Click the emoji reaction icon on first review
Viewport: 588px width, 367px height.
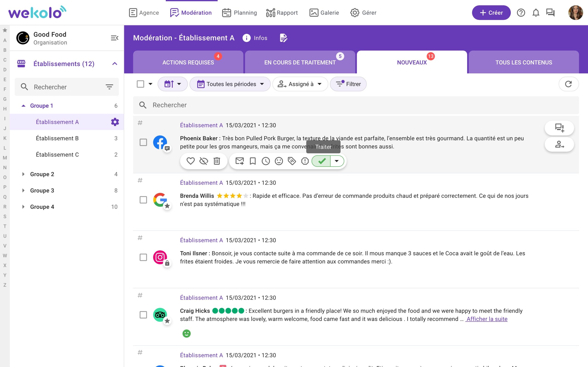(x=279, y=161)
